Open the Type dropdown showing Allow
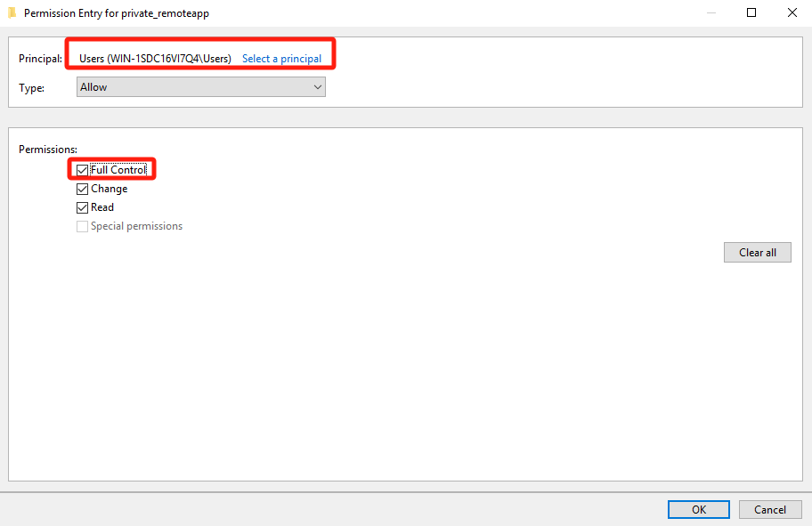Viewport: 812px width, 526px height. pos(201,87)
